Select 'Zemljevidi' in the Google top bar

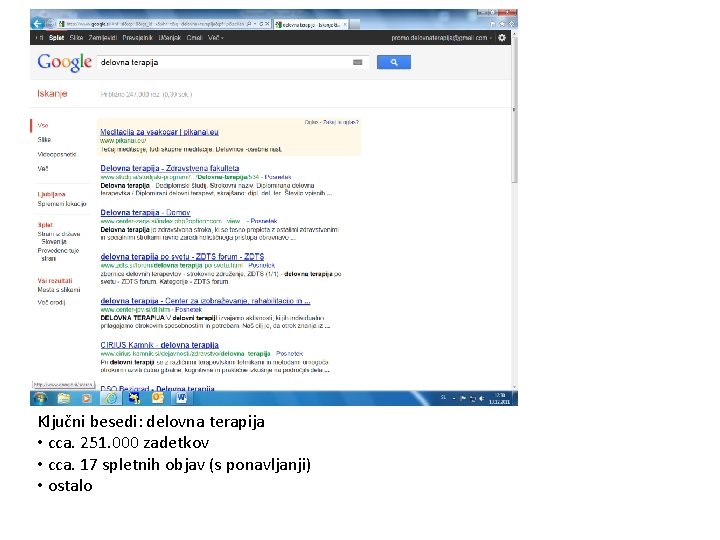tap(103, 38)
